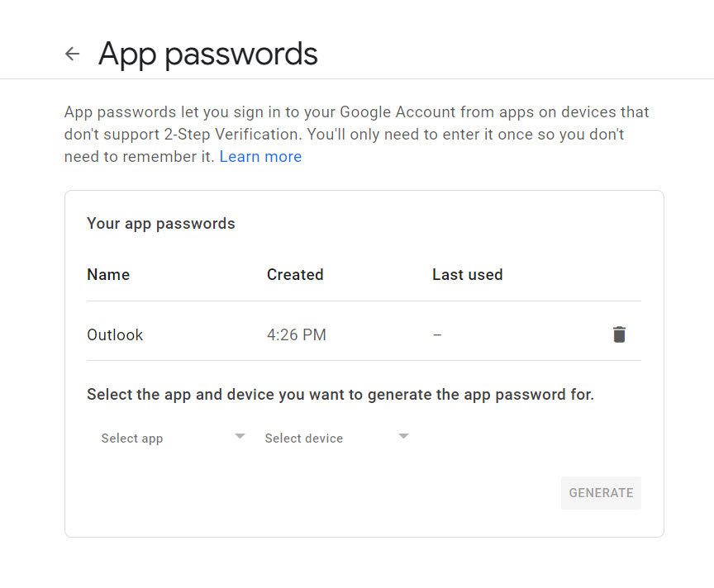
Task: Click the Last used column header
Action: [x=468, y=274]
